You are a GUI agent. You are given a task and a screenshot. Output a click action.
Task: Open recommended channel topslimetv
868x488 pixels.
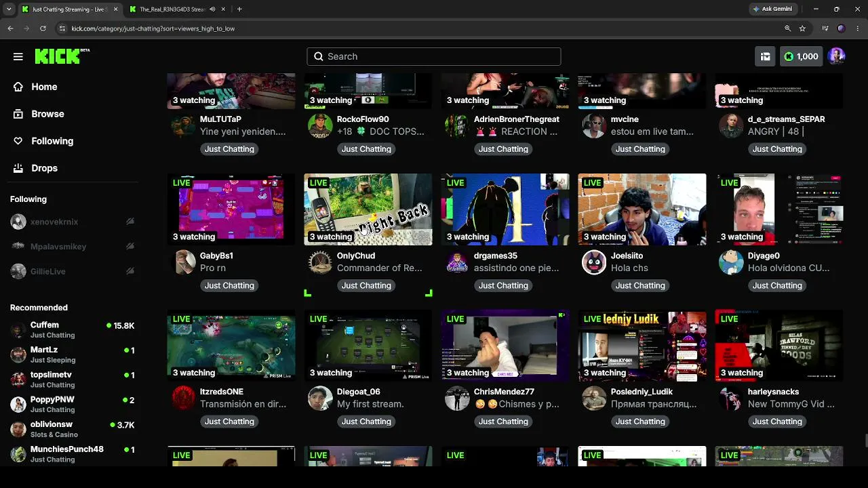[73, 380]
